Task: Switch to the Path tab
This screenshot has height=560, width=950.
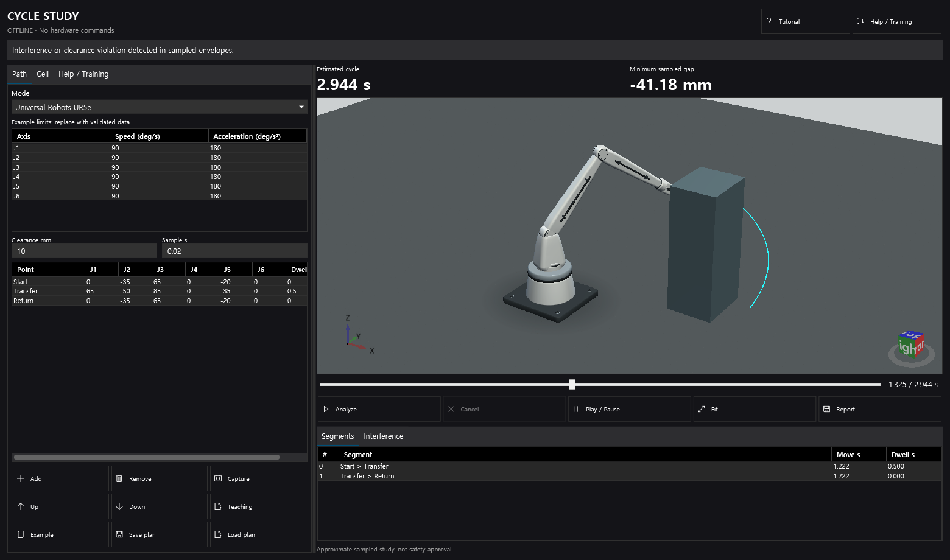Action: tap(19, 74)
